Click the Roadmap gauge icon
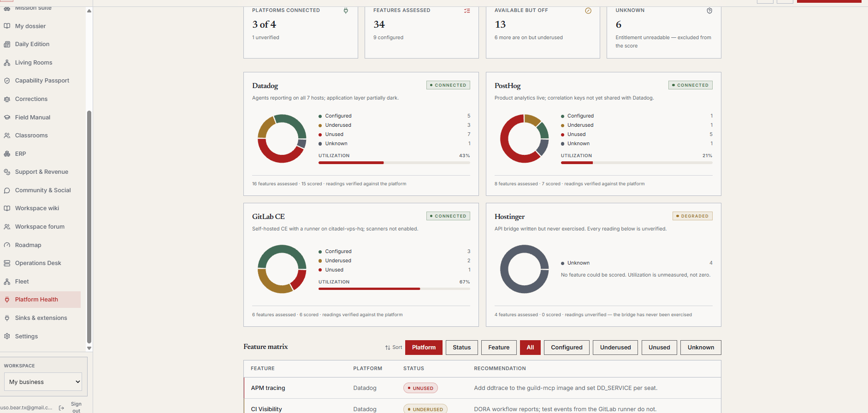This screenshot has width=868, height=413. [7, 245]
